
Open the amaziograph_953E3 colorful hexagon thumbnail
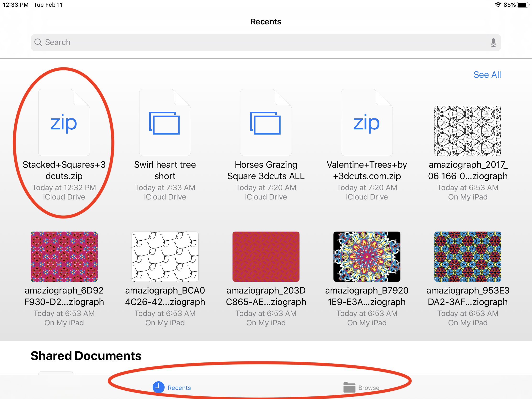(x=468, y=257)
